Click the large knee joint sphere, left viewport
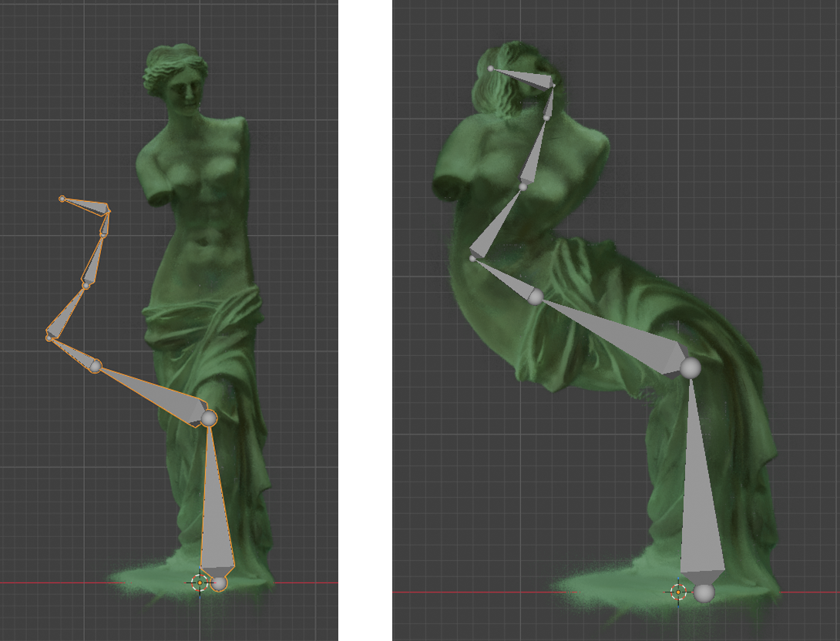The image size is (840, 641). pos(209,418)
